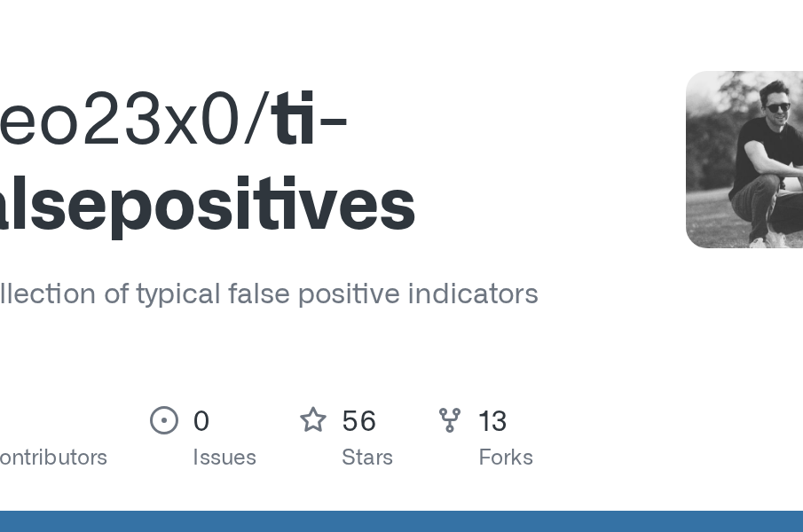The height and width of the screenshot is (532, 803).
Task: Select the star count 56
Action: [x=358, y=421]
